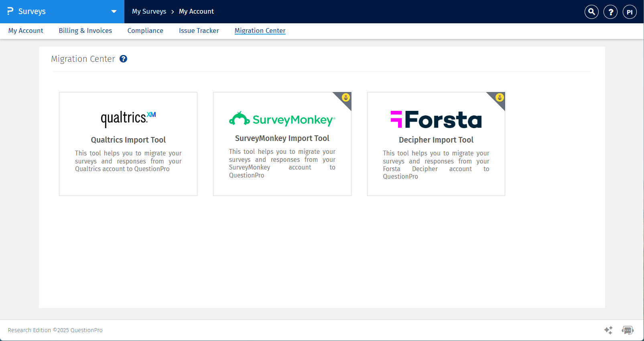Viewport: 644px width, 341px height.
Task: Go to the My Account tab
Action: tap(26, 31)
